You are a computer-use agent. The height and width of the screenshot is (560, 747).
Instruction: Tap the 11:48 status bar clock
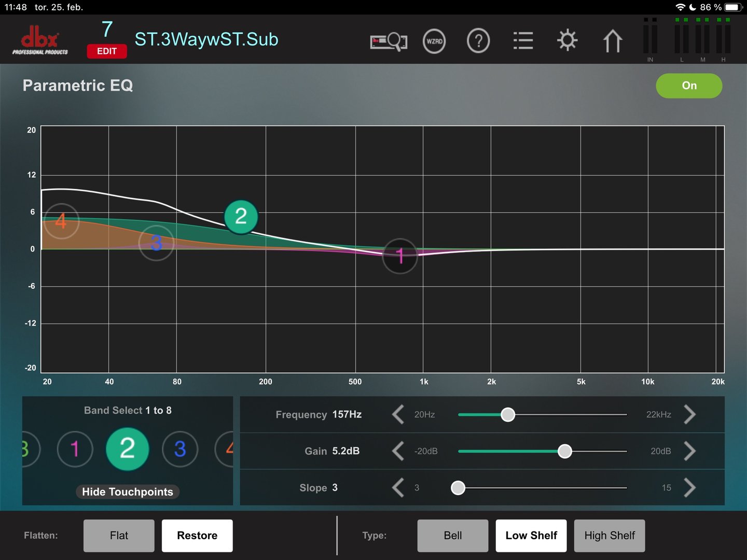(x=16, y=7)
